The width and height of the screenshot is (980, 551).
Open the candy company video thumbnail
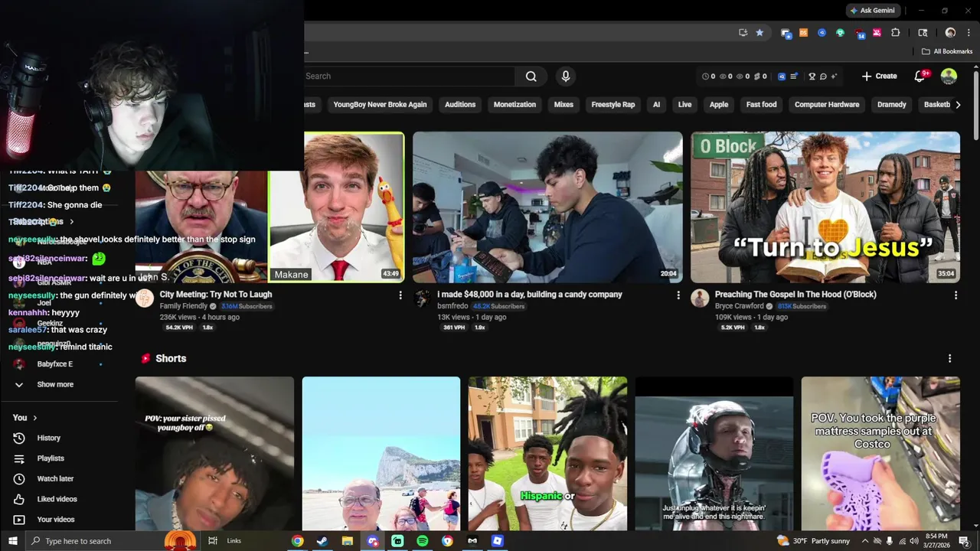coord(547,207)
